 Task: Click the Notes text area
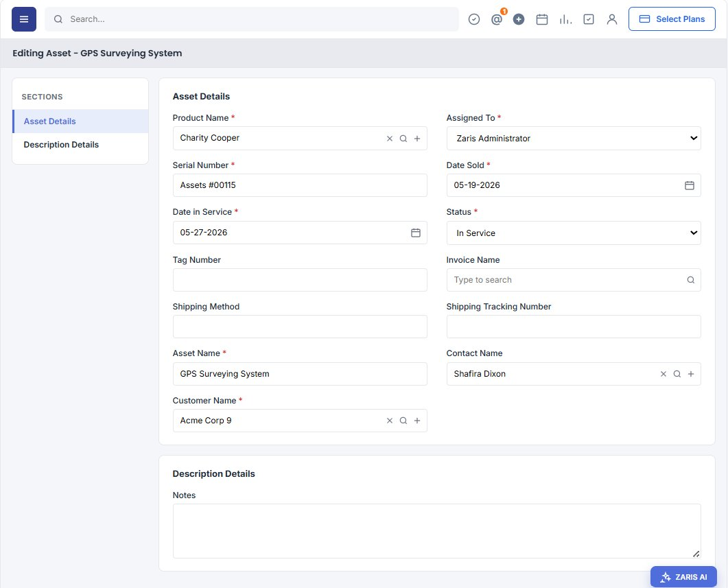tap(436, 531)
